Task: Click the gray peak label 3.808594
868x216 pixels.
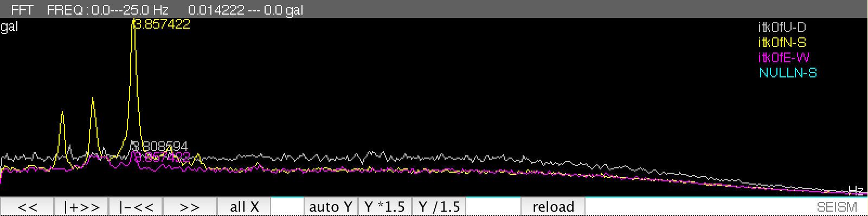Action: point(160,146)
